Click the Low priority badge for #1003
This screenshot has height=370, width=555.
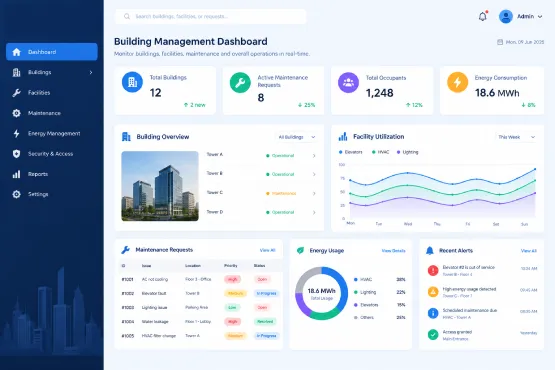tap(232, 307)
